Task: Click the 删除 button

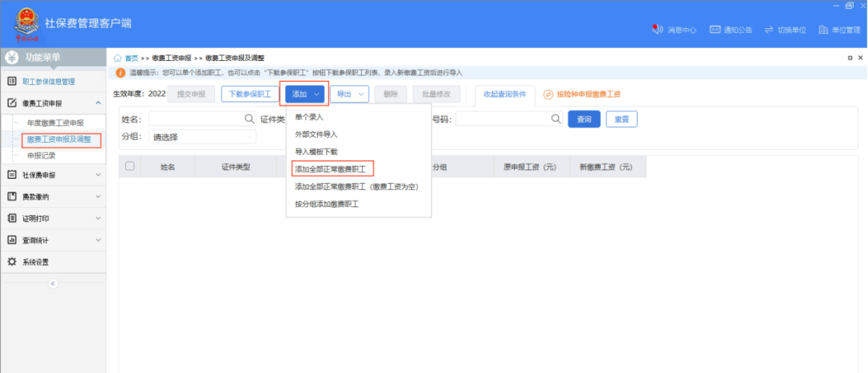Action: click(x=391, y=95)
